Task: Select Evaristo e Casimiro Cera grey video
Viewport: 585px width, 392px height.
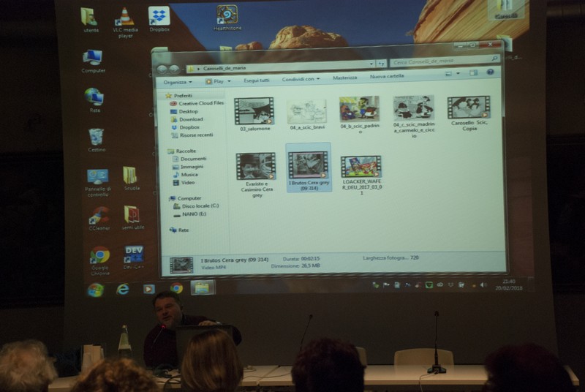Action: pos(257,175)
